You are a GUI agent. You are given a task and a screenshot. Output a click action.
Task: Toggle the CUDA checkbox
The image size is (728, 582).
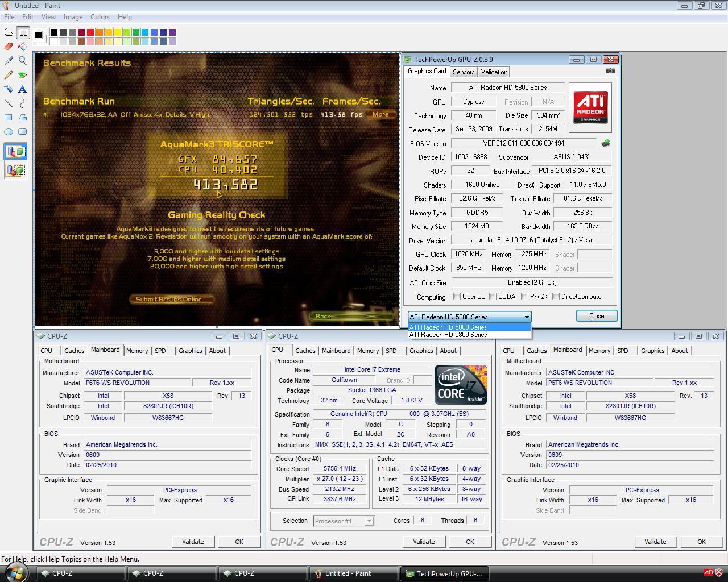(493, 297)
